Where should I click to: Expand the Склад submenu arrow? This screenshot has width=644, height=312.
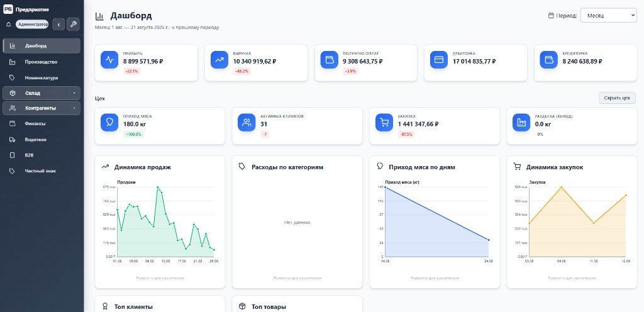coord(74,93)
